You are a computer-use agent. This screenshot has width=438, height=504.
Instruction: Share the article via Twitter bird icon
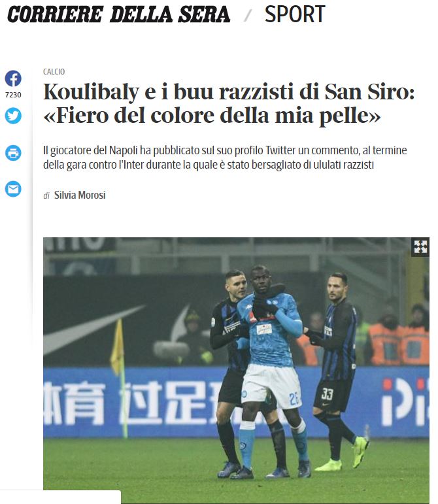[13, 116]
